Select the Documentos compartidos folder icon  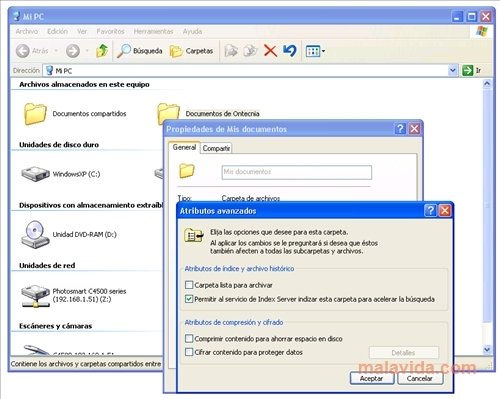[x=35, y=114]
